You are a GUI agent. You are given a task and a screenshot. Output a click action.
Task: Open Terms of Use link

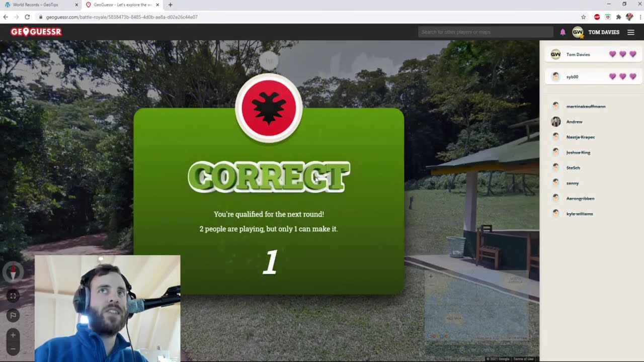[x=523, y=358]
